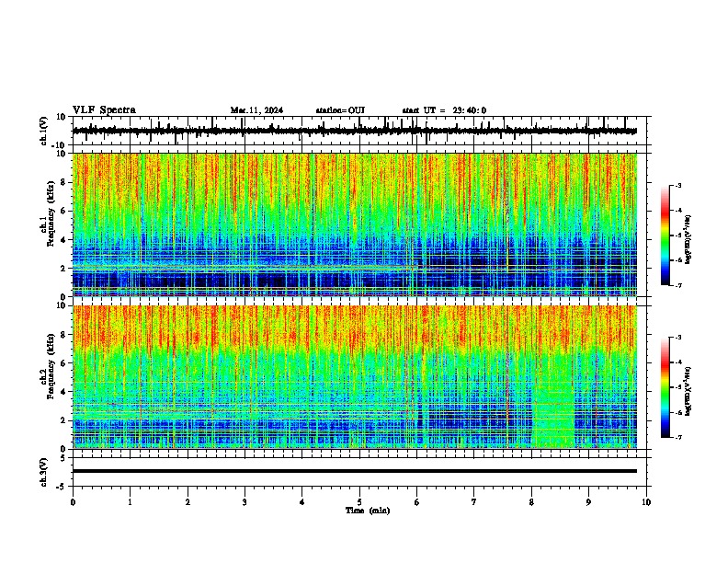Click the "-7" label on ch.1 color scale
The height and width of the screenshot is (563, 728).
[677, 285]
